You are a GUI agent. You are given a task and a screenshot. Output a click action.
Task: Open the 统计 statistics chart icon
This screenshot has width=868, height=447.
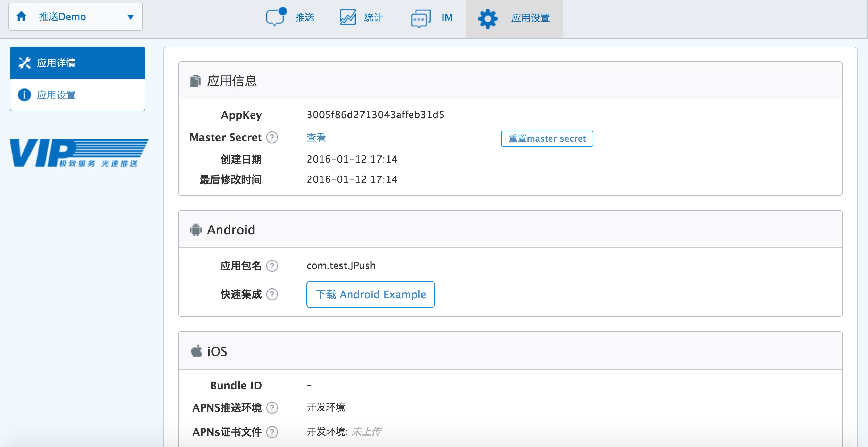347,17
